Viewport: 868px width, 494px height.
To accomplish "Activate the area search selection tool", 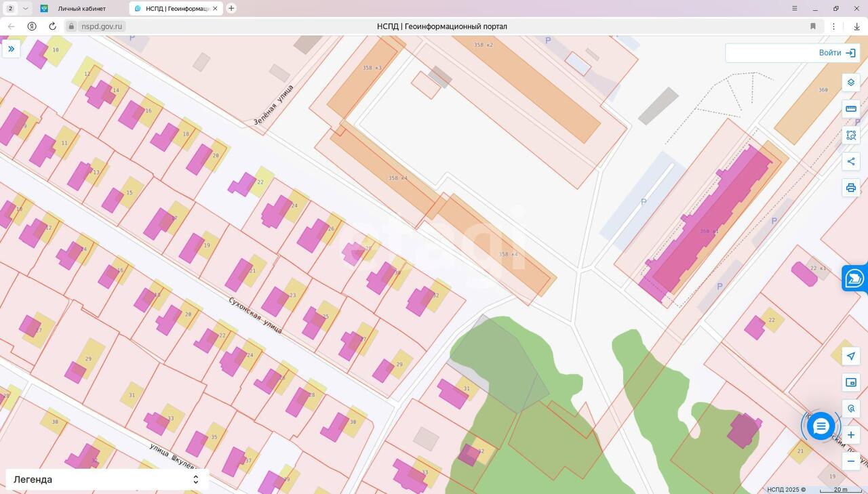I will point(851,135).
